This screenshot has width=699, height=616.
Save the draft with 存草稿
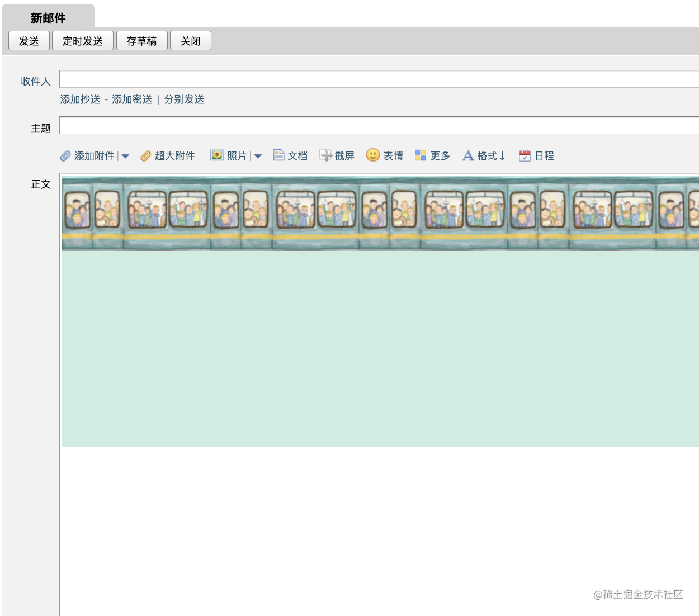142,41
